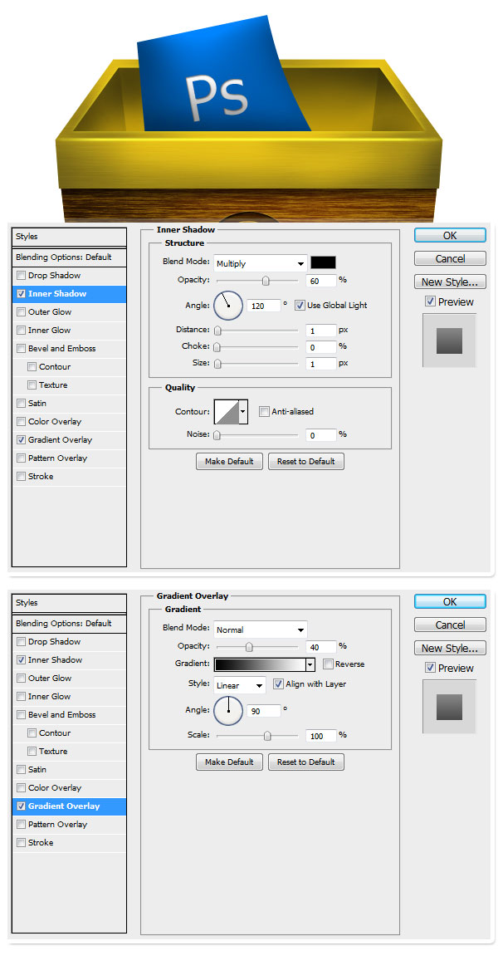Click Make Default under Inner Shadow quality
The height and width of the screenshot is (980, 498).
229,462
